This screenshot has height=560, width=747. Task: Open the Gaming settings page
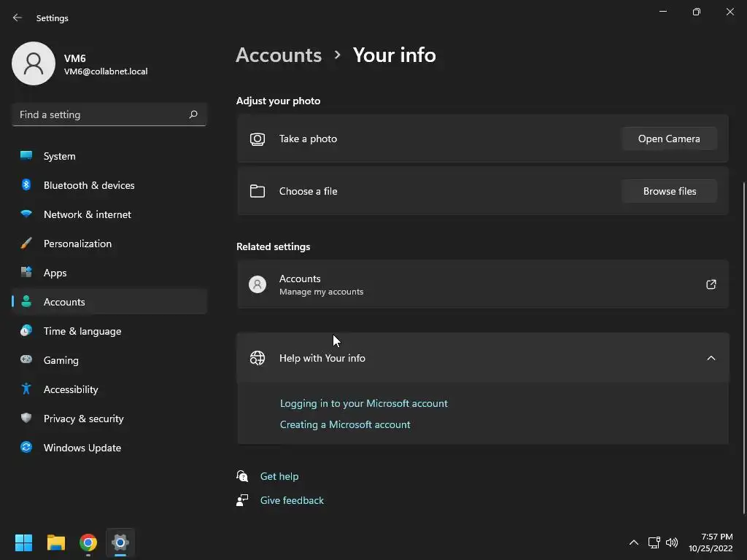[61, 360]
